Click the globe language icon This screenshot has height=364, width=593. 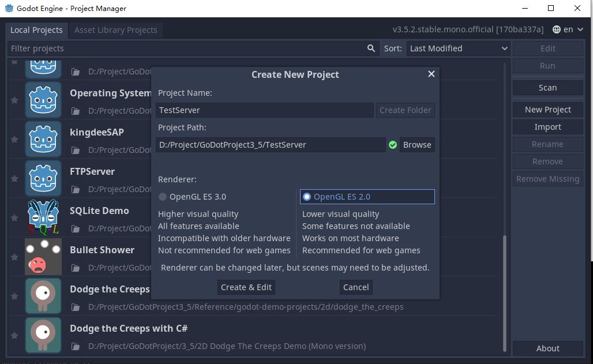[x=556, y=29]
